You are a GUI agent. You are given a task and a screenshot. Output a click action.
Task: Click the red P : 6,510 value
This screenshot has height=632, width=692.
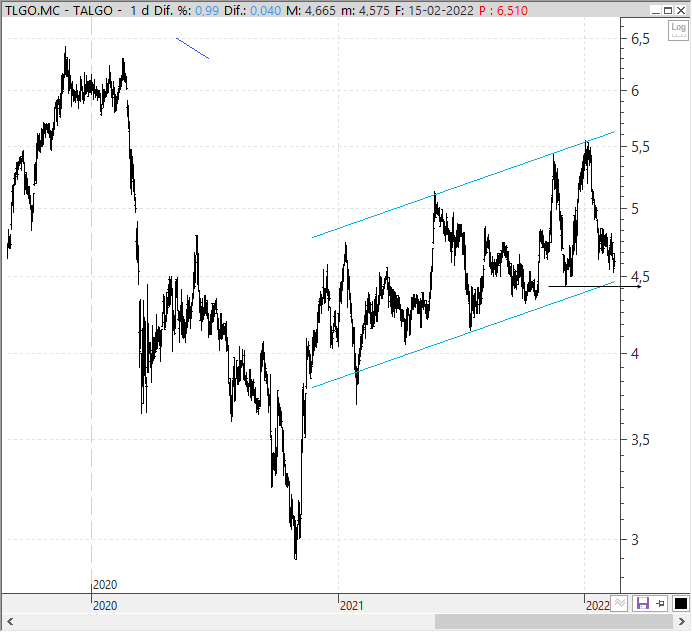point(503,10)
